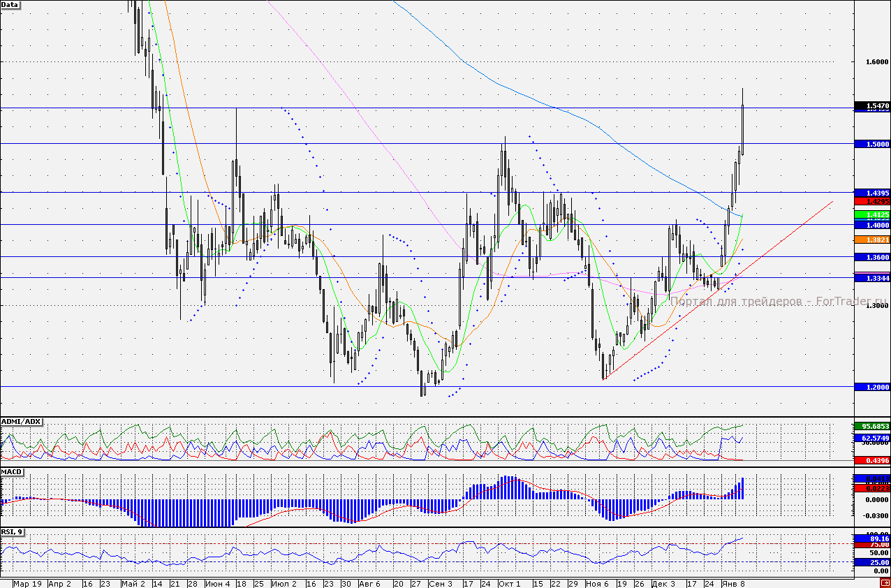Image resolution: width=891 pixels, height=588 pixels.
Task: Click the red 0.4396 ADX value tag
Action: [871, 460]
